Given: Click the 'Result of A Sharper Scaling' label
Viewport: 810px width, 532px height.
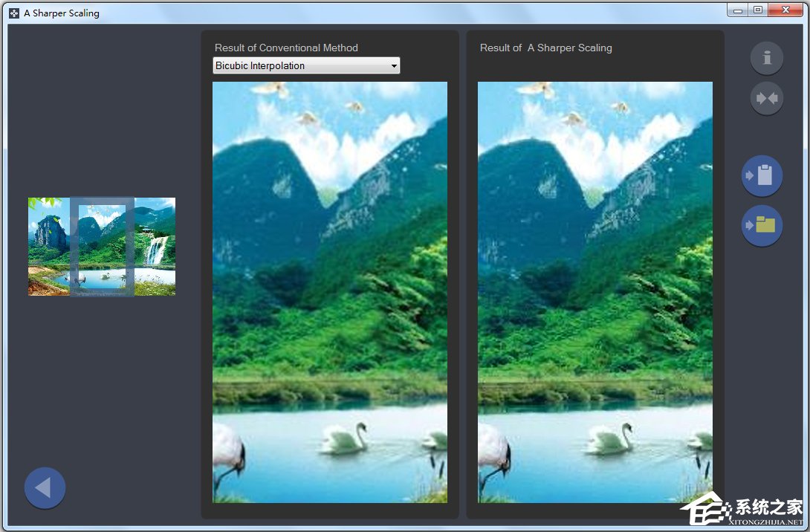Looking at the screenshot, I should click(x=546, y=48).
